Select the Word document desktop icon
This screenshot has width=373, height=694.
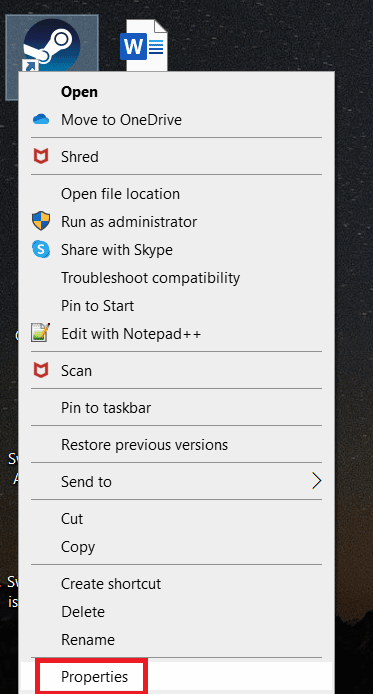click(x=144, y=45)
